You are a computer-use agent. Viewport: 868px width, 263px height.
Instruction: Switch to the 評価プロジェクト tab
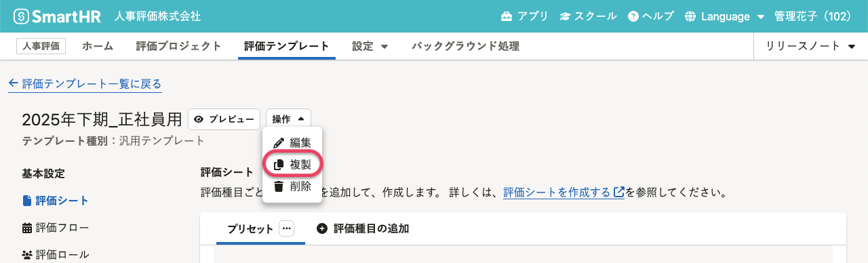[x=178, y=46]
